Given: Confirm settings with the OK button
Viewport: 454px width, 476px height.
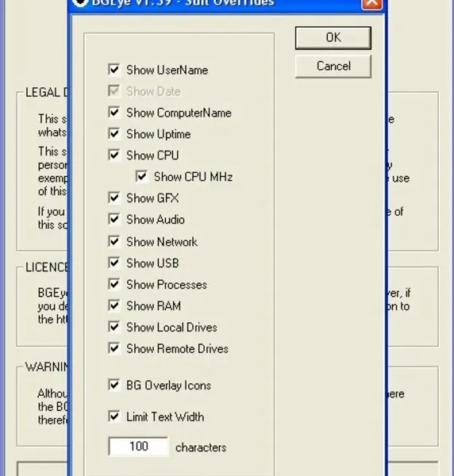Looking at the screenshot, I should [333, 37].
